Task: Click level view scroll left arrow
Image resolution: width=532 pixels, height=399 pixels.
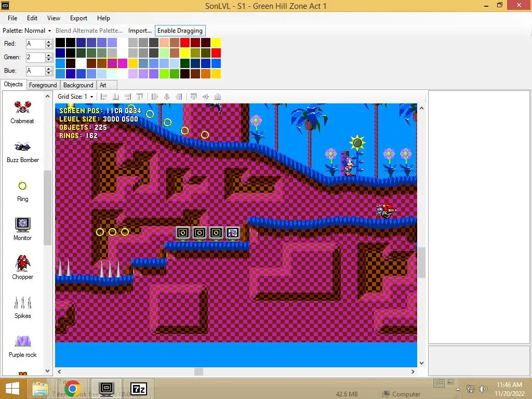Action: (59, 372)
